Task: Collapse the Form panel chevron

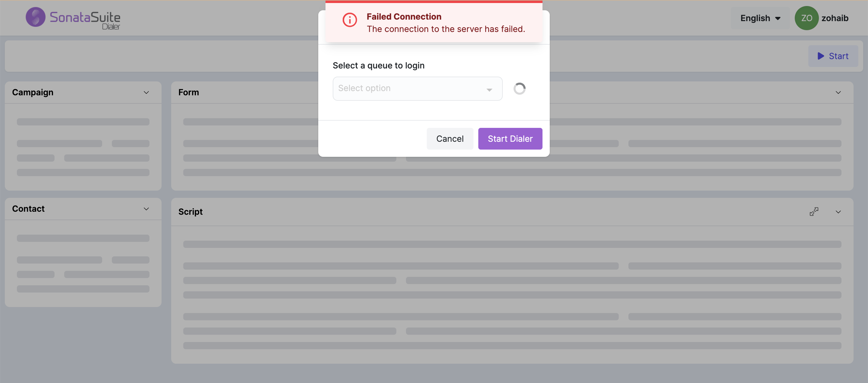Action: pyautogui.click(x=838, y=92)
